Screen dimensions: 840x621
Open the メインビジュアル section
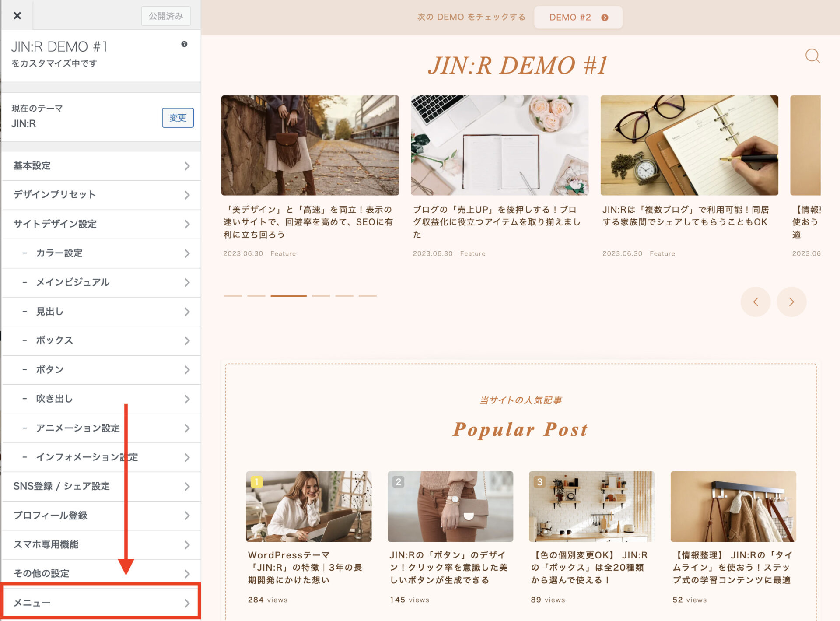(101, 282)
